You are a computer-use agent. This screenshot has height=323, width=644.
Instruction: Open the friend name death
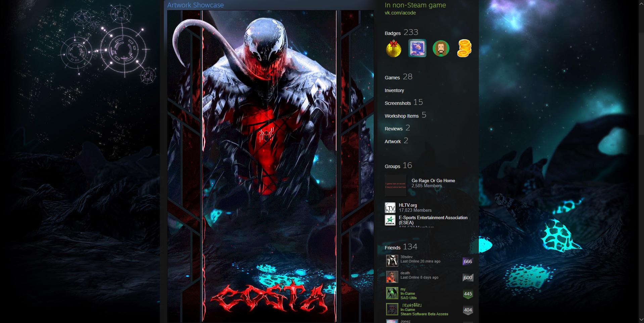click(405, 273)
